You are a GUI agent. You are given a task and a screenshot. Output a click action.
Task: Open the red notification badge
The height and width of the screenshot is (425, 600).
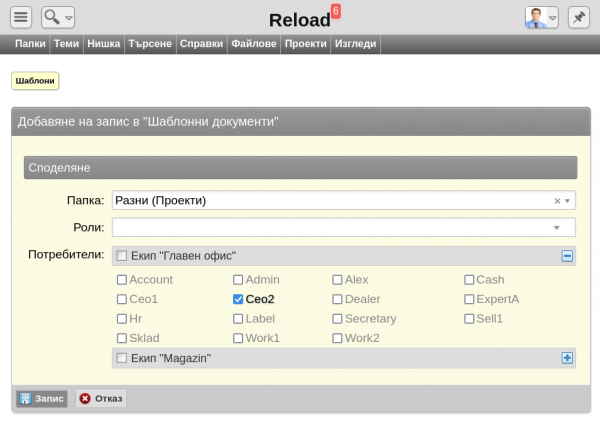pos(336,11)
